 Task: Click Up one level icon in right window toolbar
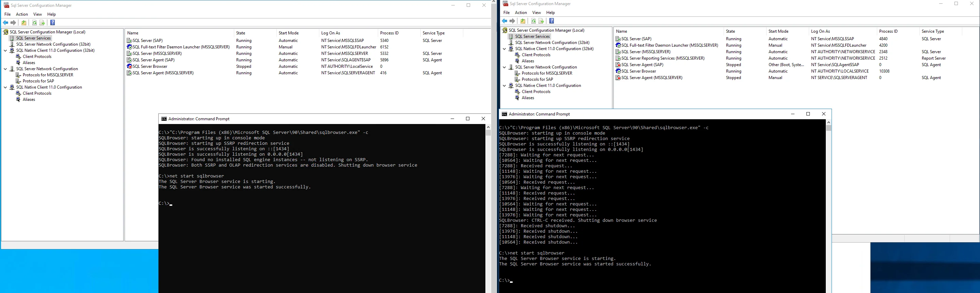coord(523,21)
